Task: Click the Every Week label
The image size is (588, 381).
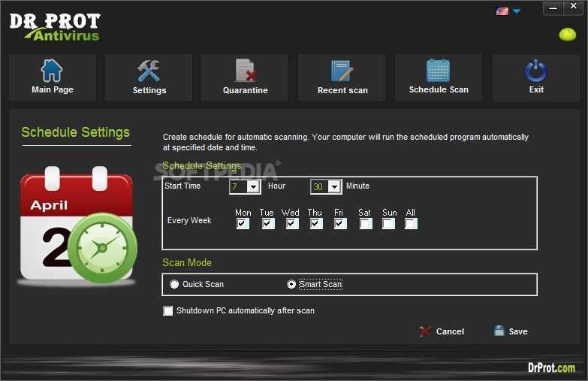Action: 189,220
